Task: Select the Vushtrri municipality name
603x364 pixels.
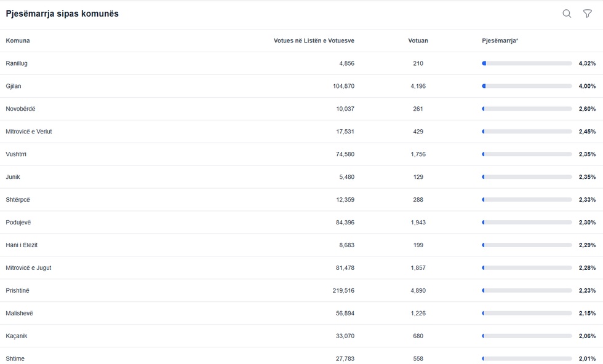Action: click(16, 154)
